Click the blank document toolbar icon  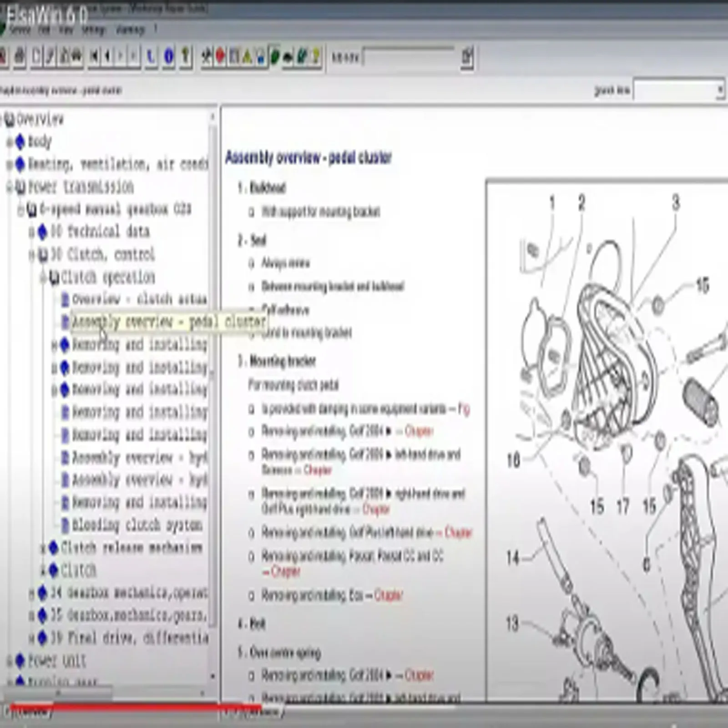37,57
